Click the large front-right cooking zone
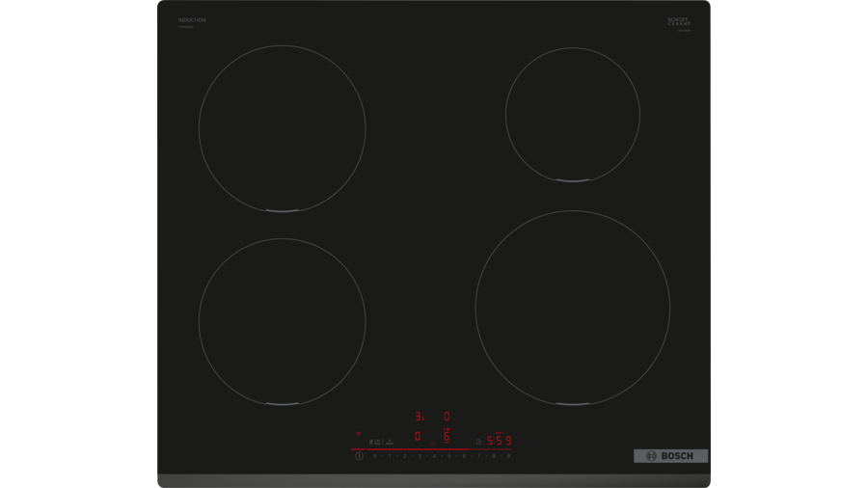868x488 pixels. click(x=572, y=308)
